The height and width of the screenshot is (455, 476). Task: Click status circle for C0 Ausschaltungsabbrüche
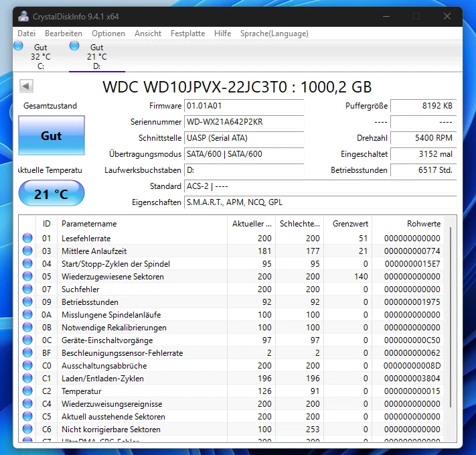(27, 366)
